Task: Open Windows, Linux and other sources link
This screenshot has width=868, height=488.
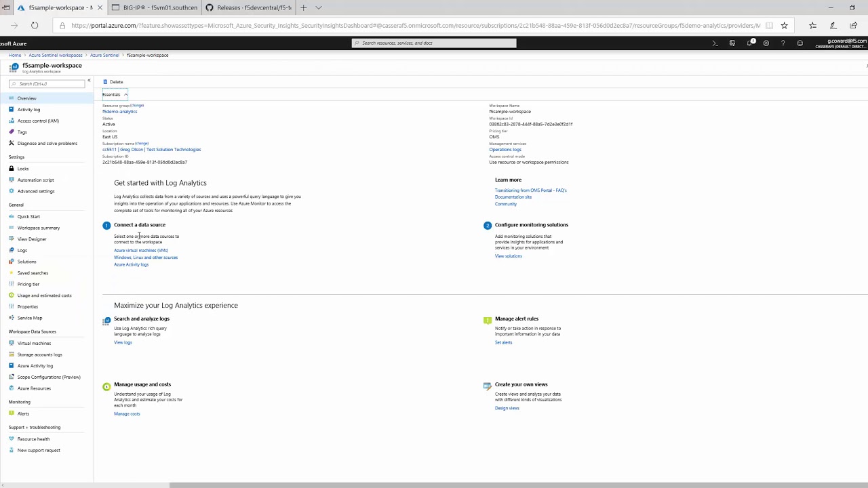Action: tap(146, 258)
